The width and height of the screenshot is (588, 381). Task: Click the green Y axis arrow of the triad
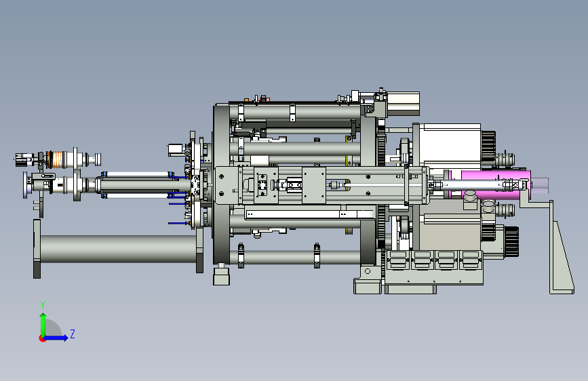click(43, 324)
